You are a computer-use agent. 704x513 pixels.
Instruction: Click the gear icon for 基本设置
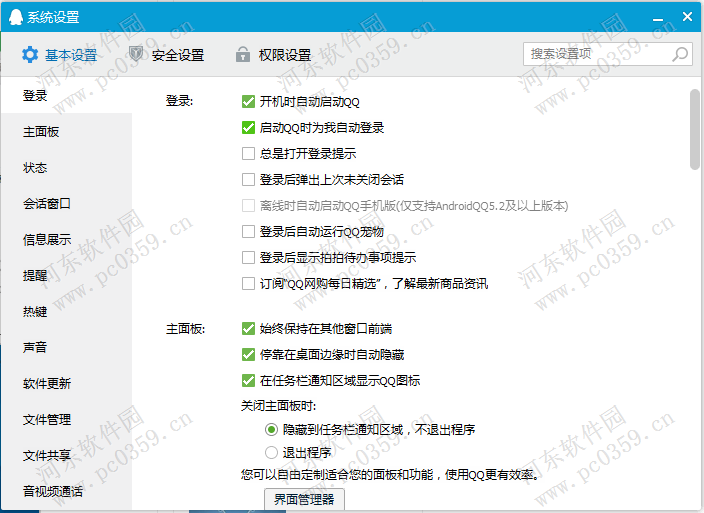point(30,55)
